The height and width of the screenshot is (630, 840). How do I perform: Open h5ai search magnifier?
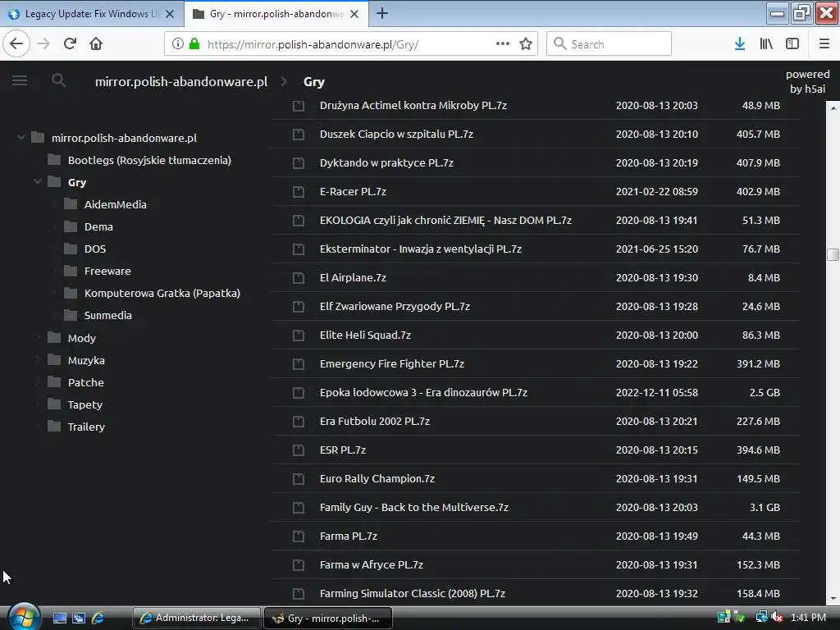58,80
